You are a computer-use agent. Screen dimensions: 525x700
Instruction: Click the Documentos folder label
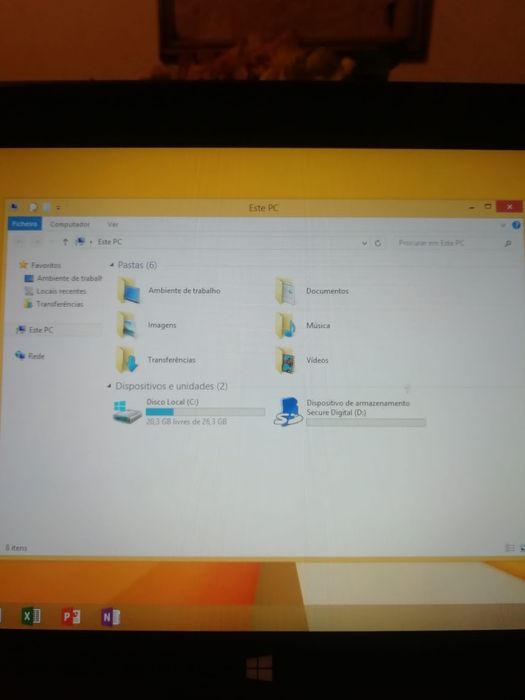(x=327, y=291)
